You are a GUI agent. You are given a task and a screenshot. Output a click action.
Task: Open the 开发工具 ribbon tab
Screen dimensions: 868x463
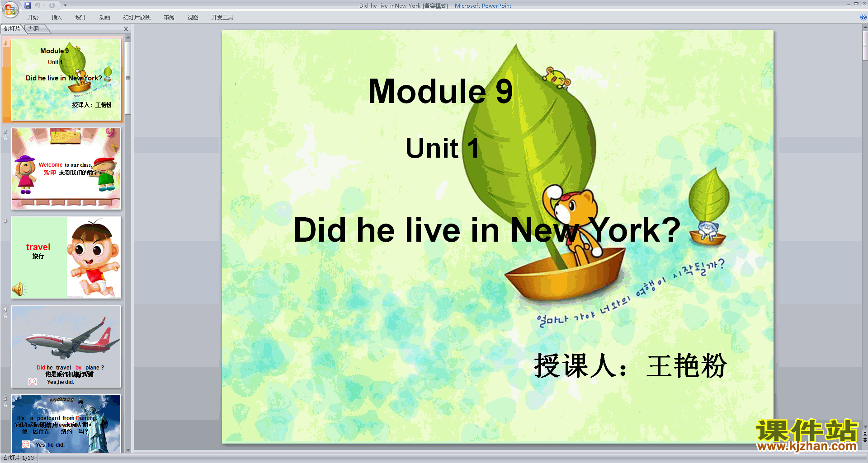[x=222, y=18]
